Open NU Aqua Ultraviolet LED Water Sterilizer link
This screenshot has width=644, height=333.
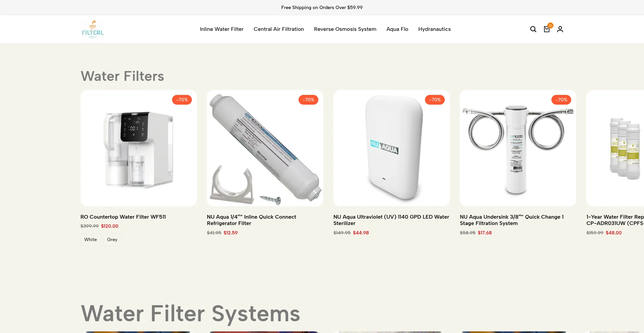(391, 220)
